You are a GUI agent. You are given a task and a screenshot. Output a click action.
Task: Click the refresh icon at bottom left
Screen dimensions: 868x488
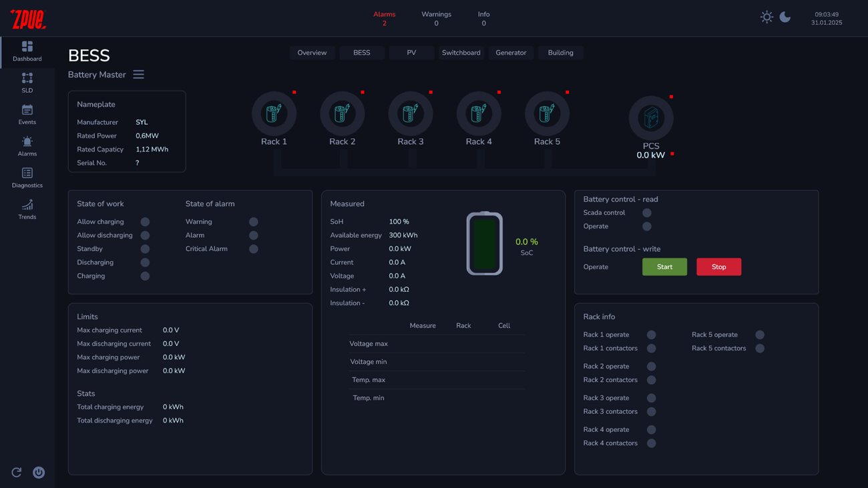point(17,472)
